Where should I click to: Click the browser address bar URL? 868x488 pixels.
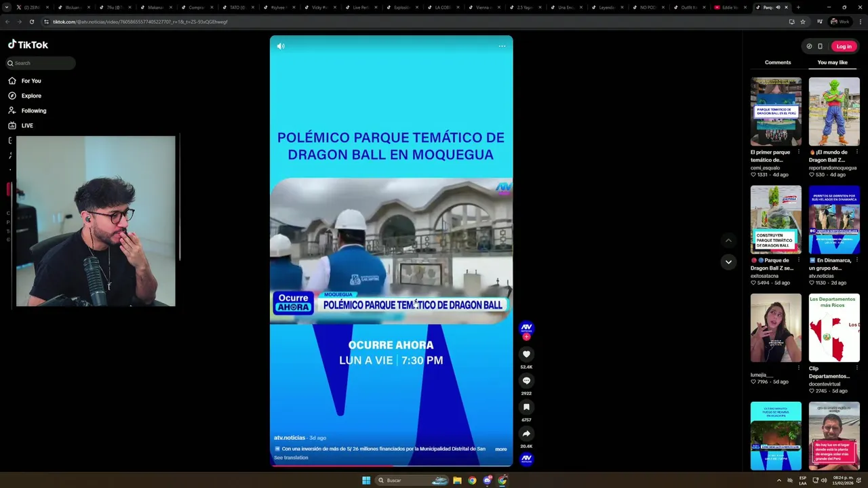140,22
